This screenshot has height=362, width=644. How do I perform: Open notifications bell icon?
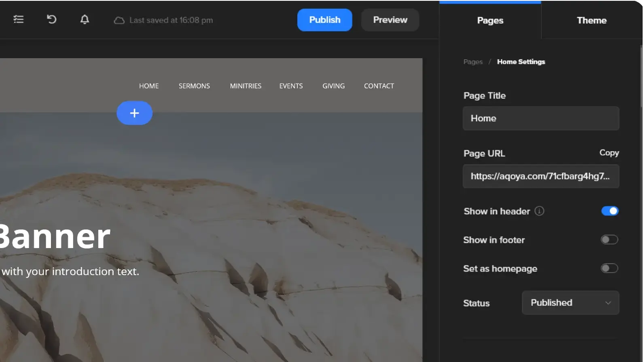pyautogui.click(x=85, y=19)
